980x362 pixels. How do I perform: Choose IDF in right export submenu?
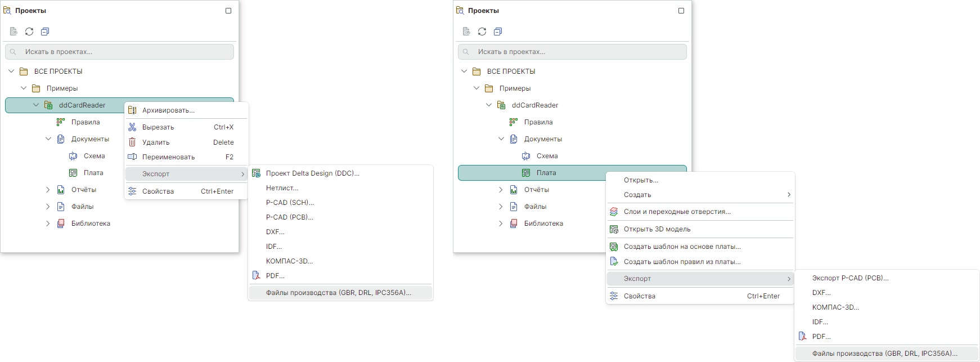(x=887, y=322)
